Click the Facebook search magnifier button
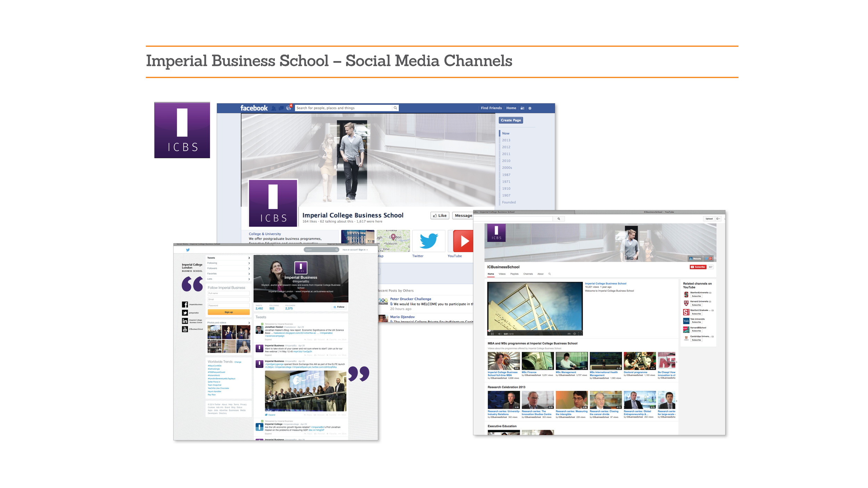868x488 pixels. [395, 108]
